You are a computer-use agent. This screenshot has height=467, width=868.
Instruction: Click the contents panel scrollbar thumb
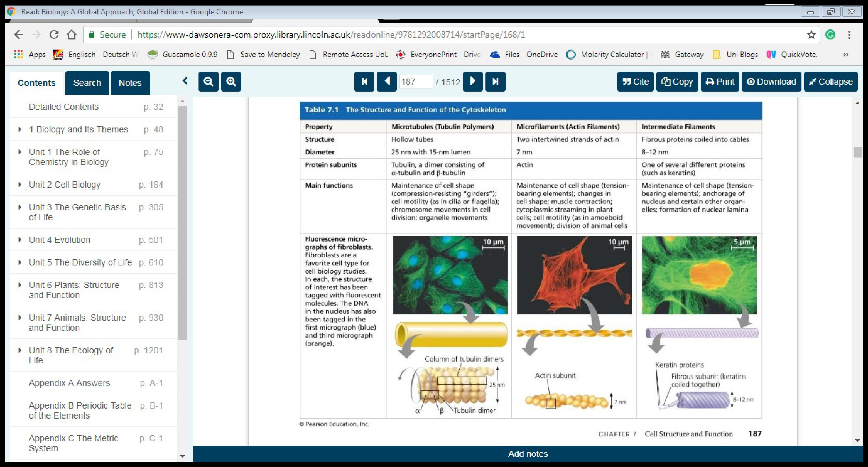tap(182, 223)
